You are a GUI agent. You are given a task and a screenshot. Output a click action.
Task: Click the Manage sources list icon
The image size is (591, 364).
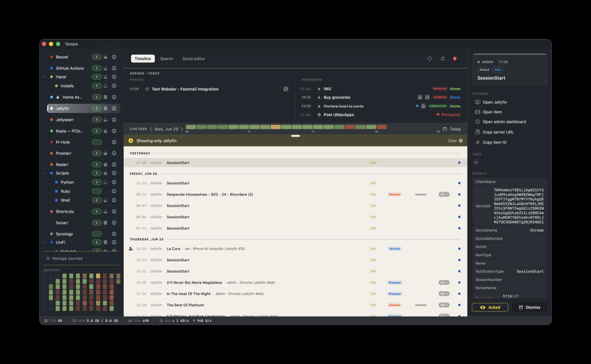pos(48,258)
